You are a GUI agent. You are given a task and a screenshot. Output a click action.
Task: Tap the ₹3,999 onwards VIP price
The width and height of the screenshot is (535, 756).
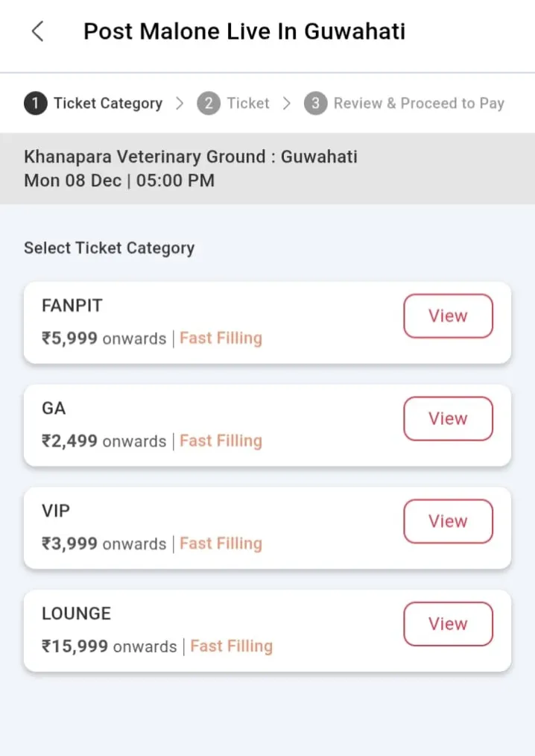point(104,544)
